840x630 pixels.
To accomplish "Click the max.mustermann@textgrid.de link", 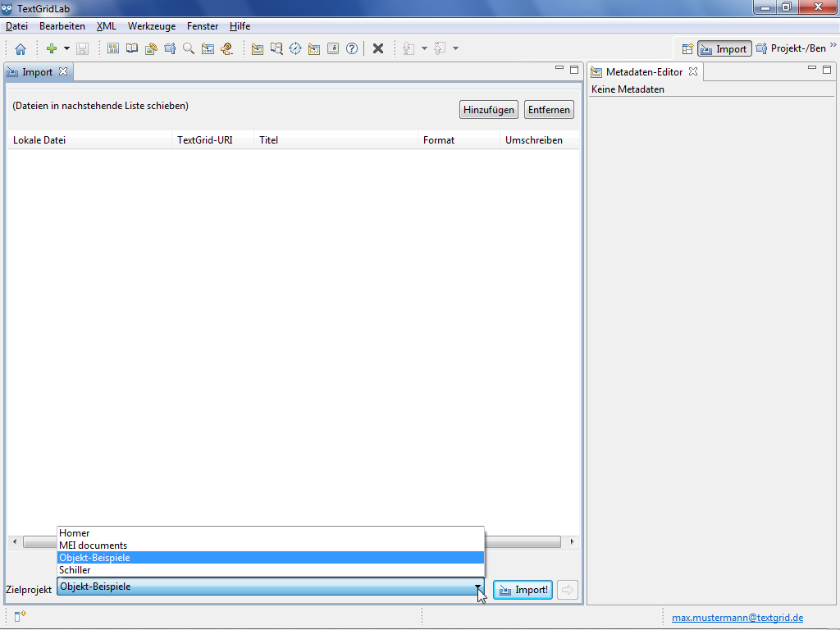I will coord(737,618).
